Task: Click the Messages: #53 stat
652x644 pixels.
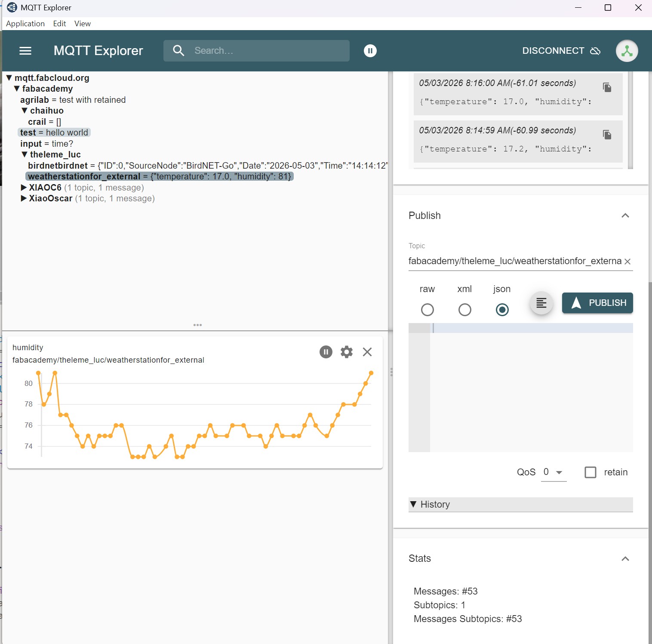Action: click(x=446, y=591)
